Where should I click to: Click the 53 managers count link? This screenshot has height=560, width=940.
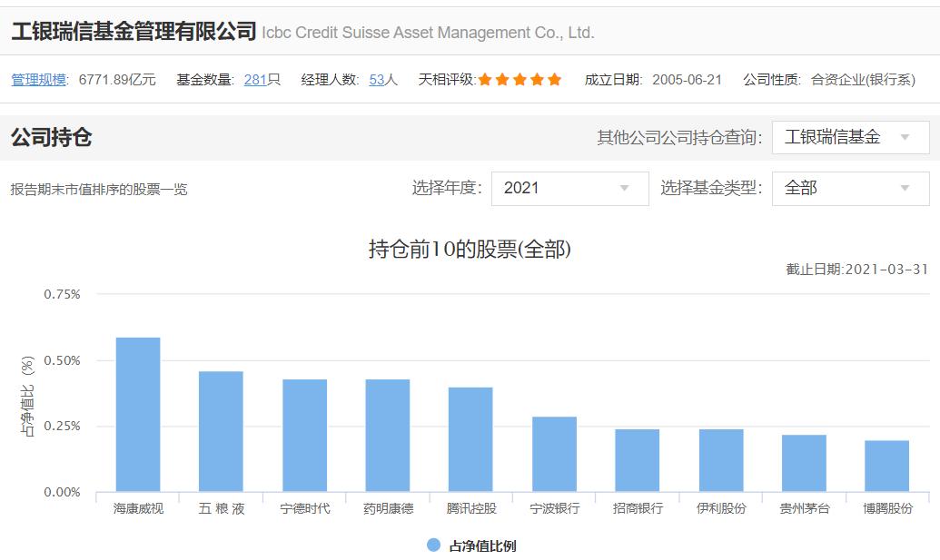click(x=377, y=80)
